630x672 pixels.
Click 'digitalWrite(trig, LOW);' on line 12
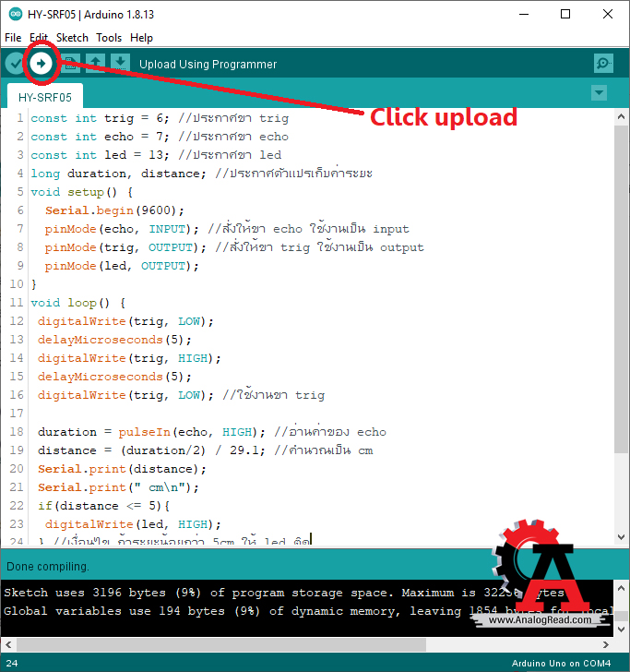pos(126,321)
